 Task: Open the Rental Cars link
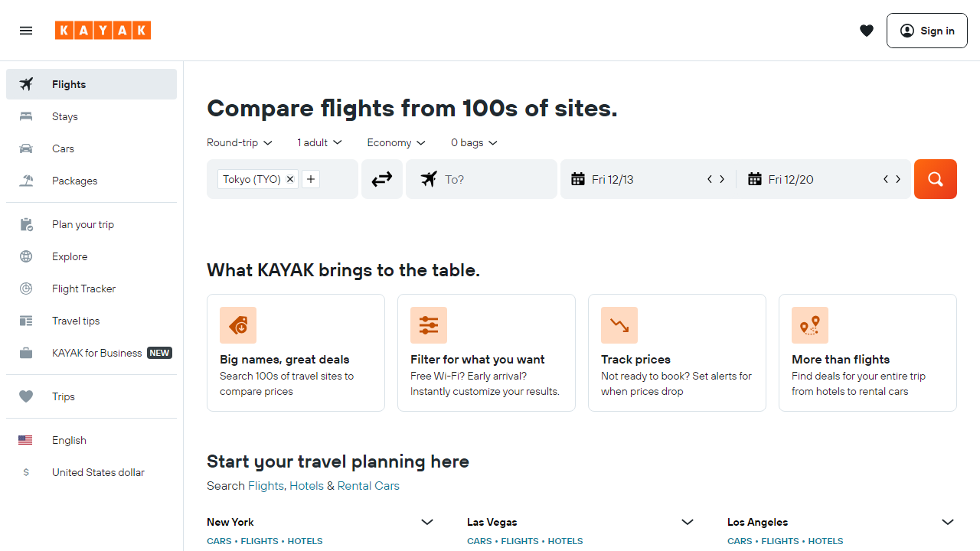367,485
